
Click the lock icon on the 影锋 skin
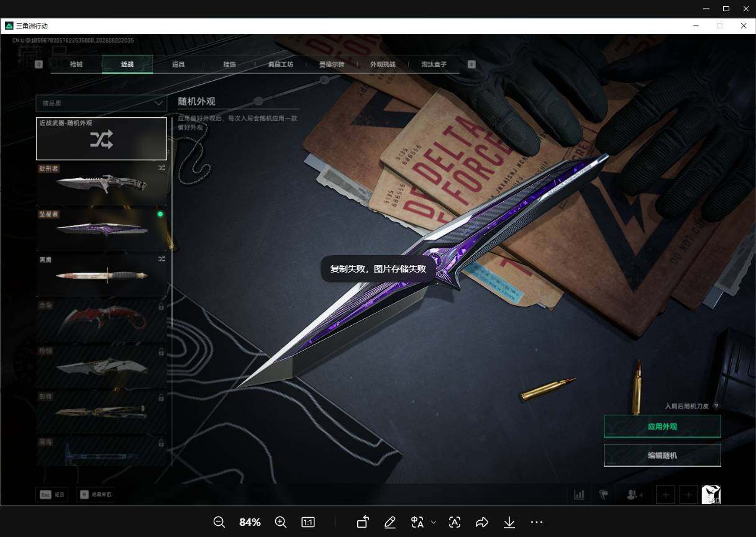pos(162,397)
